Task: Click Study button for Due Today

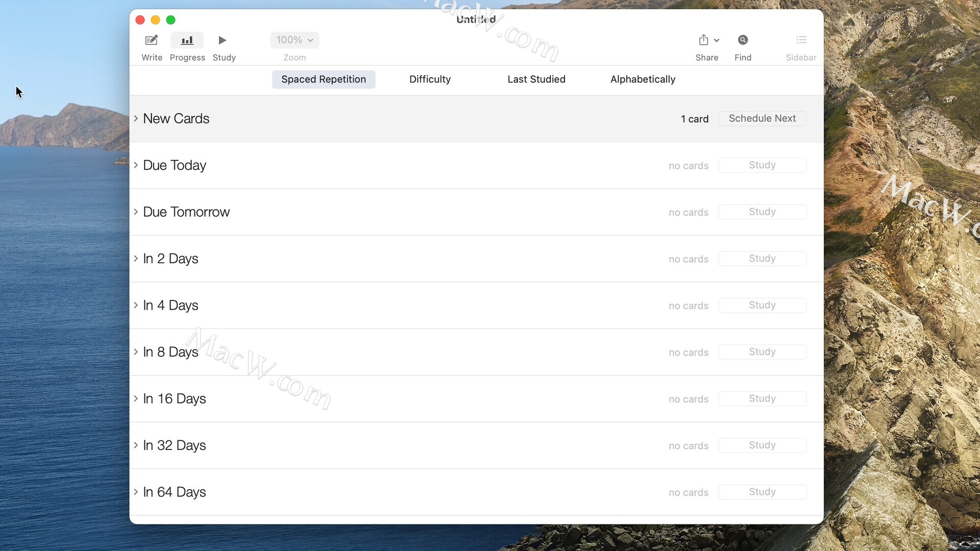Action: click(x=762, y=165)
